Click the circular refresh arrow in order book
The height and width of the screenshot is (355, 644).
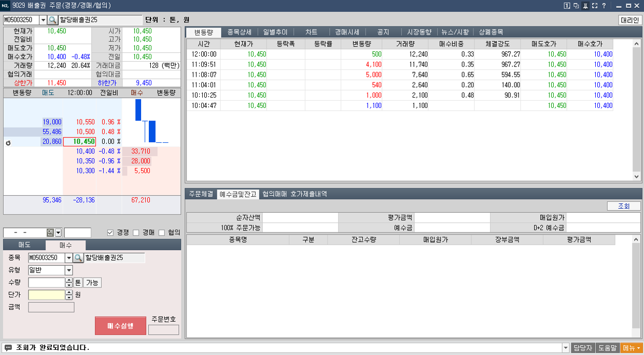pyautogui.click(x=8, y=142)
